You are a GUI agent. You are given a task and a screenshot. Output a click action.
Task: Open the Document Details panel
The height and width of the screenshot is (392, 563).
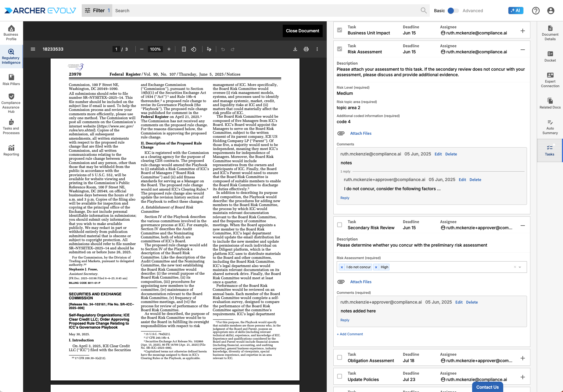(x=550, y=33)
